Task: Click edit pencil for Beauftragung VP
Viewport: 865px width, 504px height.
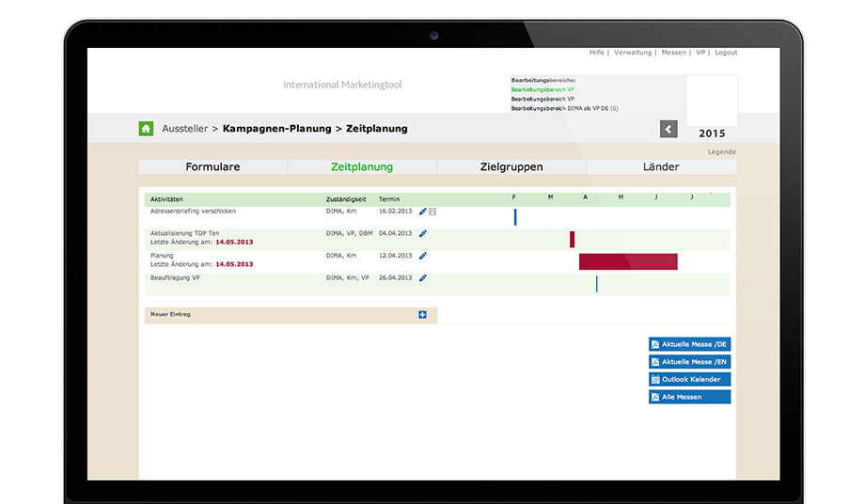Action: 423,278
